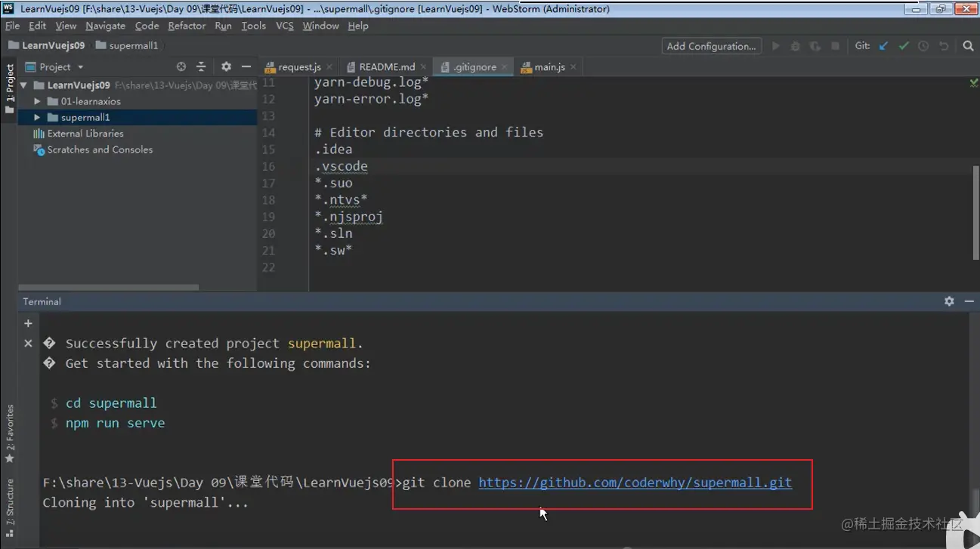Viewport: 980px width, 549px height.
Task: Open the VCS menu
Action: click(x=284, y=26)
